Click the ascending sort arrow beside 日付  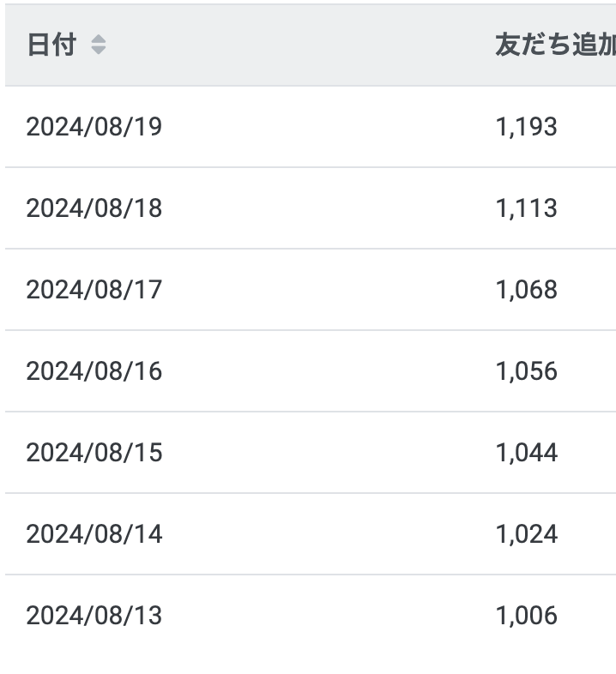point(99,39)
